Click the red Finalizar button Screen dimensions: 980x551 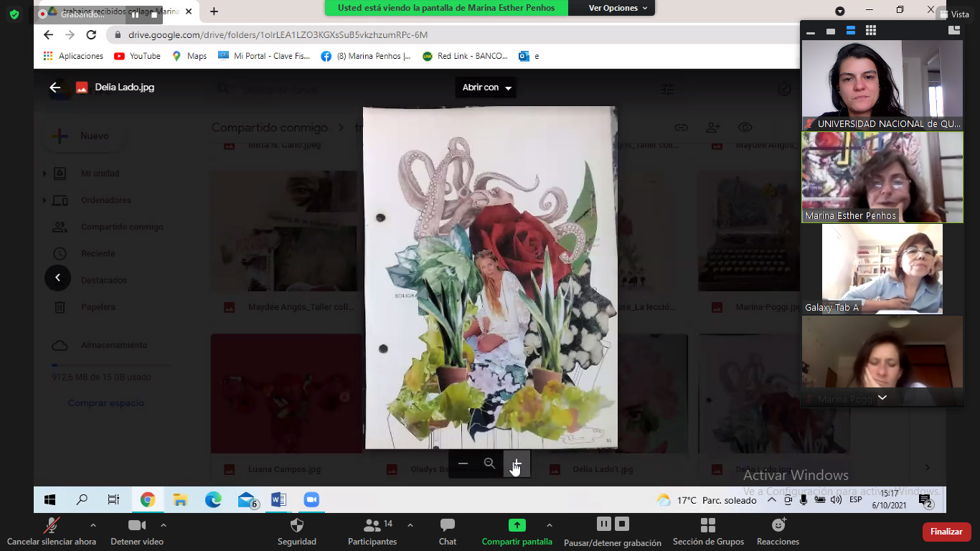946,532
